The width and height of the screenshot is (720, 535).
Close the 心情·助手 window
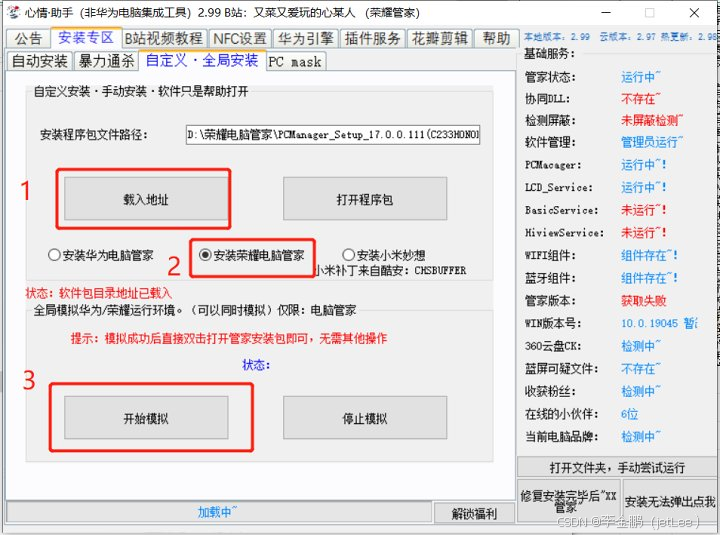pyautogui.click(x=694, y=12)
